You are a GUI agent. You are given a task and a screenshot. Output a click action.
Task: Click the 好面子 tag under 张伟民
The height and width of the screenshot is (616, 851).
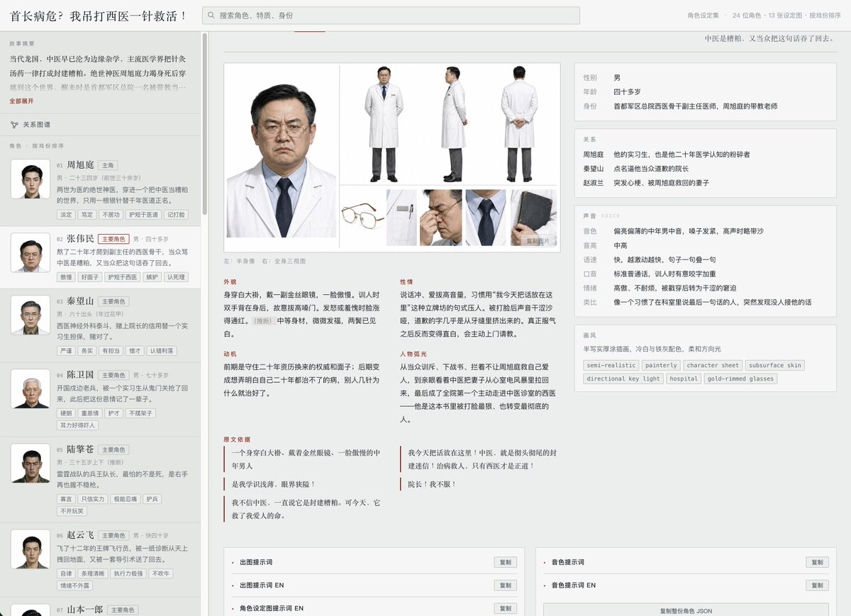click(x=89, y=277)
